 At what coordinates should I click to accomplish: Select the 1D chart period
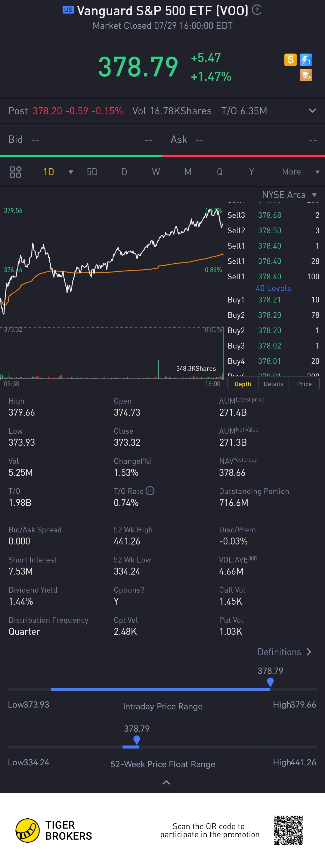pos(49,172)
